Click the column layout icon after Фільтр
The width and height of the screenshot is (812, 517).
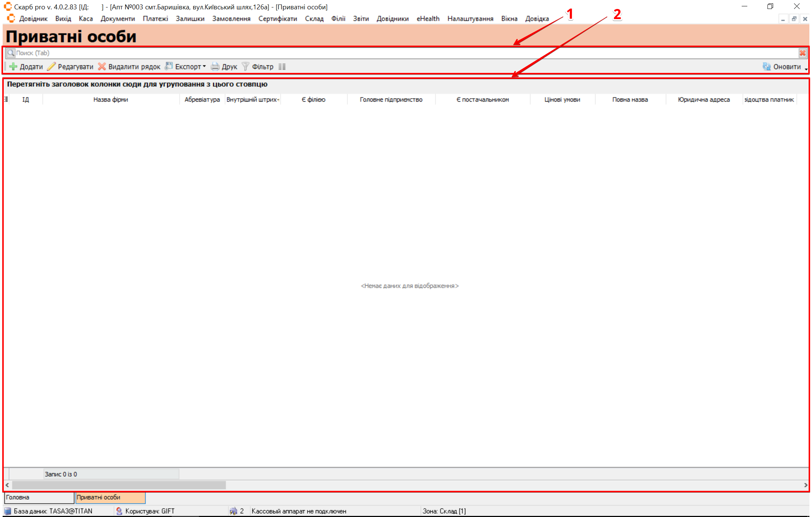coord(282,67)
